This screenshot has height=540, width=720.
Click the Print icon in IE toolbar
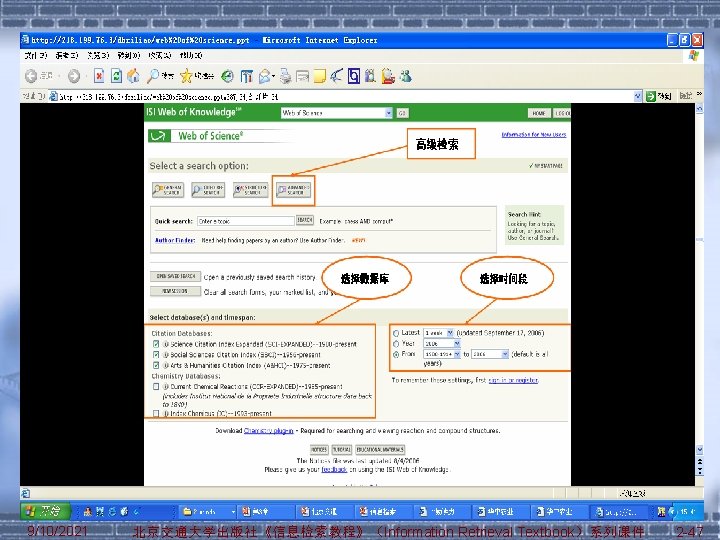coord(286,76)
